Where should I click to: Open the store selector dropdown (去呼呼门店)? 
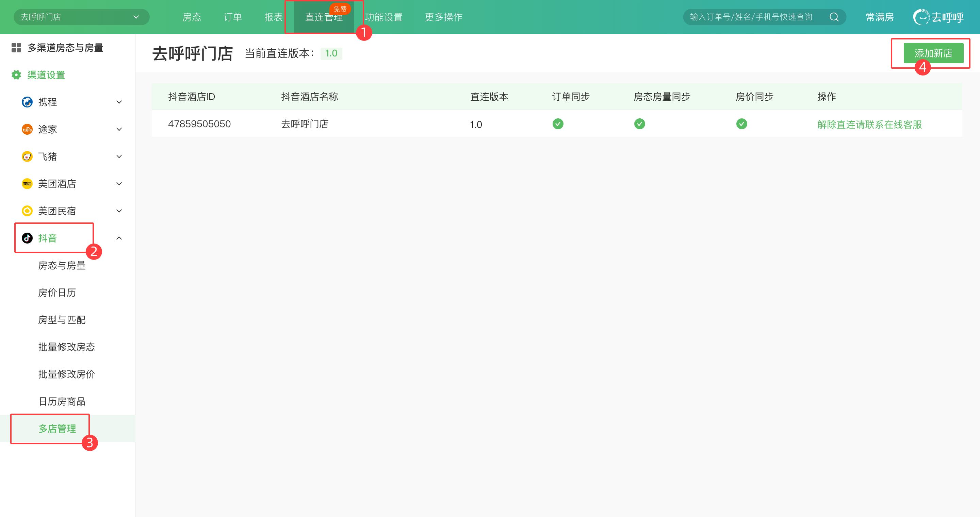pyautogui.click(x=81, y=17)
